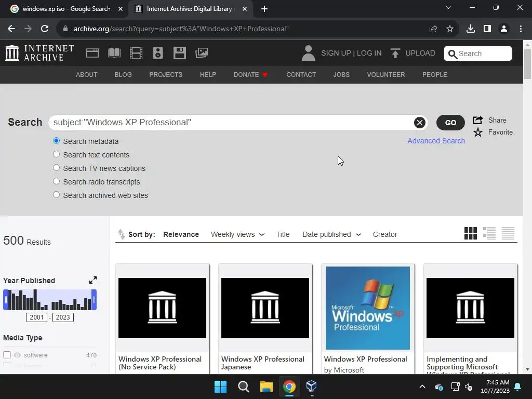Check the software media type filter
This screenshot has height=399, width=532.
click(7, 355)
